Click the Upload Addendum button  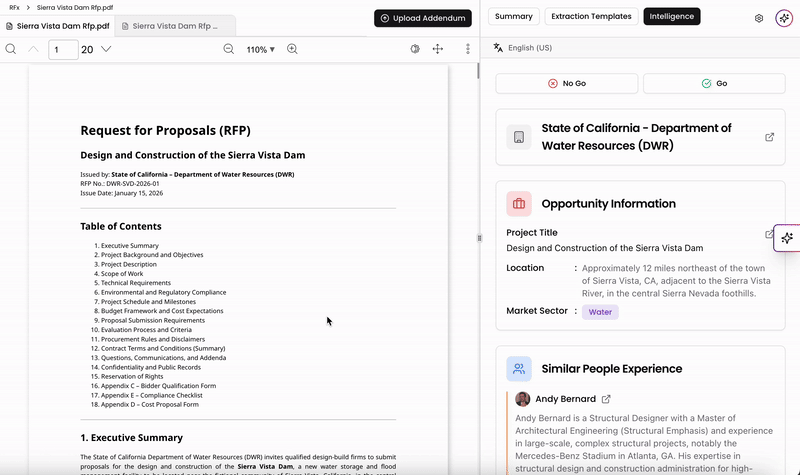pos(423,18)
